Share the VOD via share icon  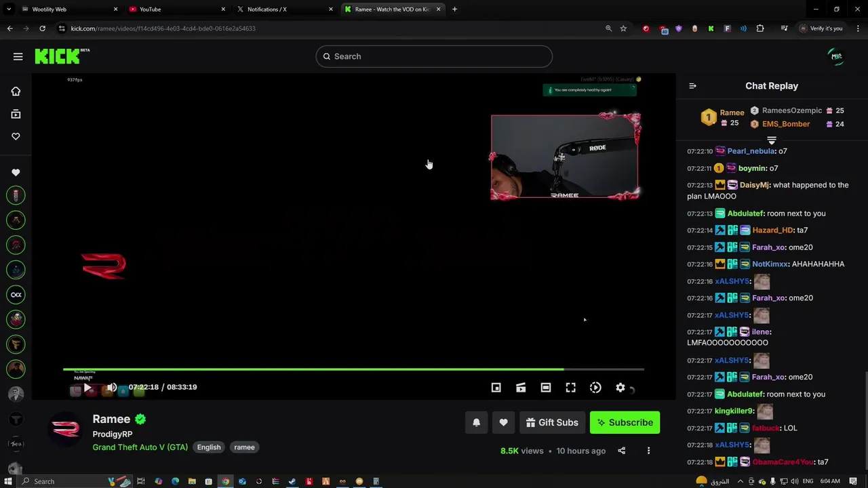[x=622, y=451]
